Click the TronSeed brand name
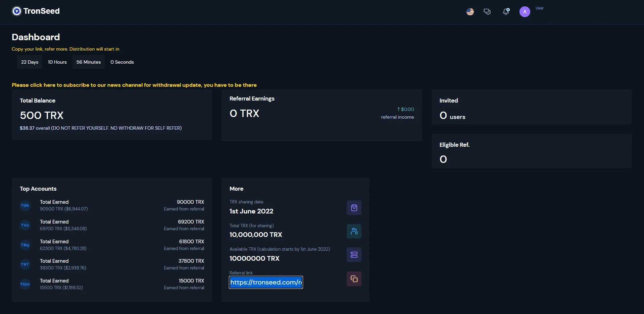The width and height of the screenshot is (644, 314). (x=42, y=11)
